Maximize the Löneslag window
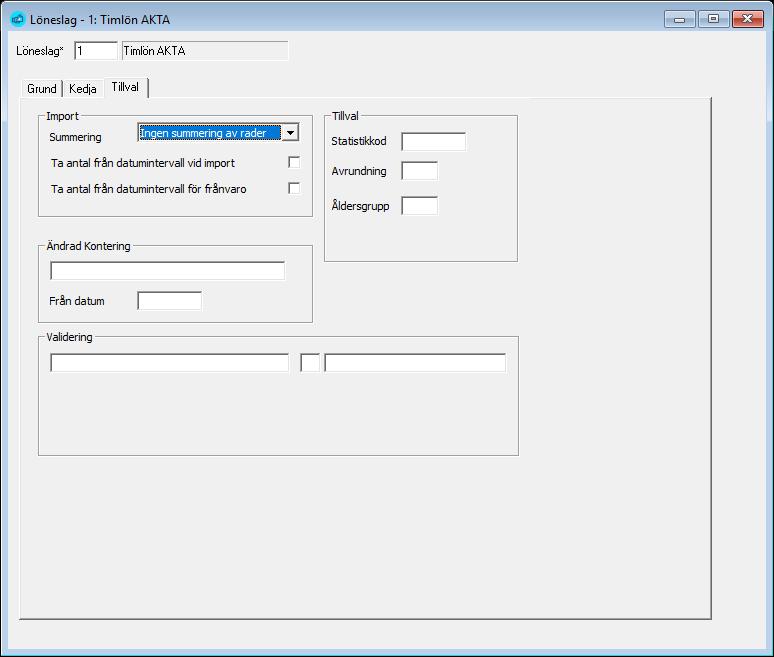Image resolution: width=774 pixels, height=657 pixels. coord(713,19)
